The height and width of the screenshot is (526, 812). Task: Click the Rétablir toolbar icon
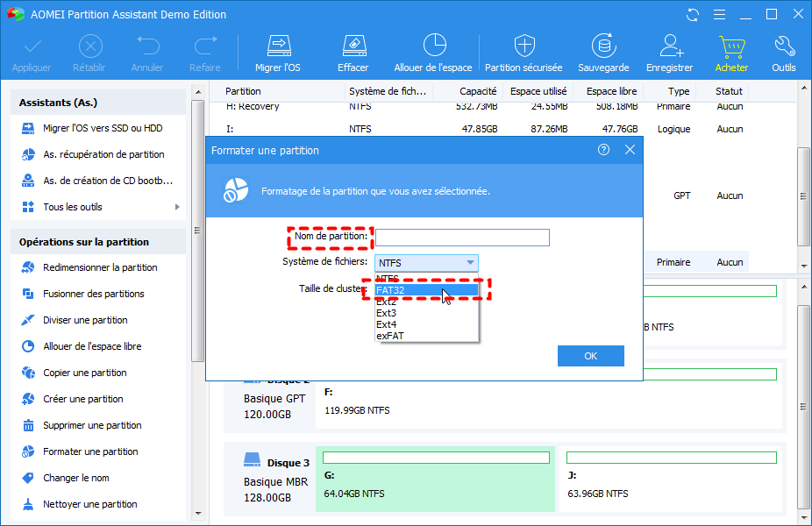click(x=90, y=46)
